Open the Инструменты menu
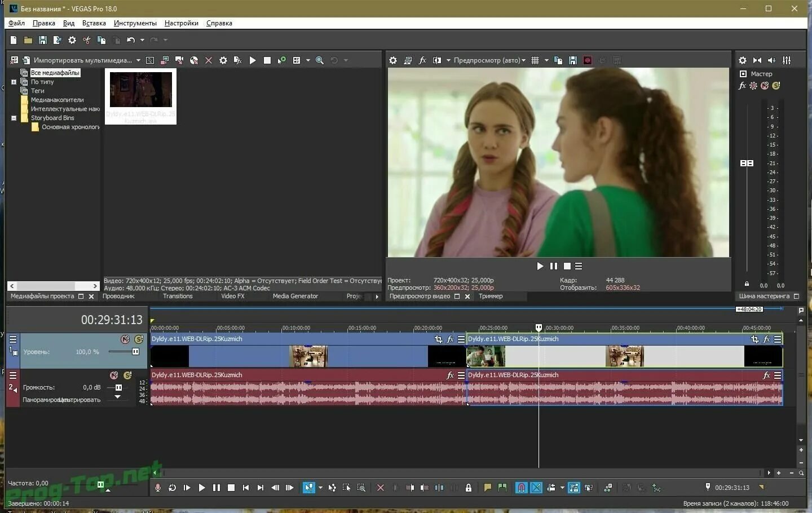The image size is (812, 513). pyautogui.click(x=135, y=23)
